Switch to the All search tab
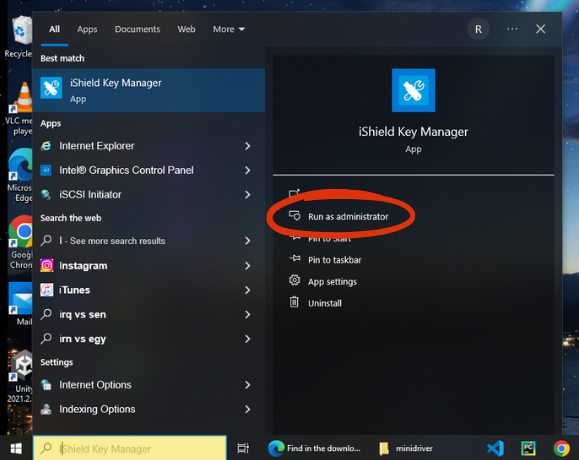 [54, 29]
